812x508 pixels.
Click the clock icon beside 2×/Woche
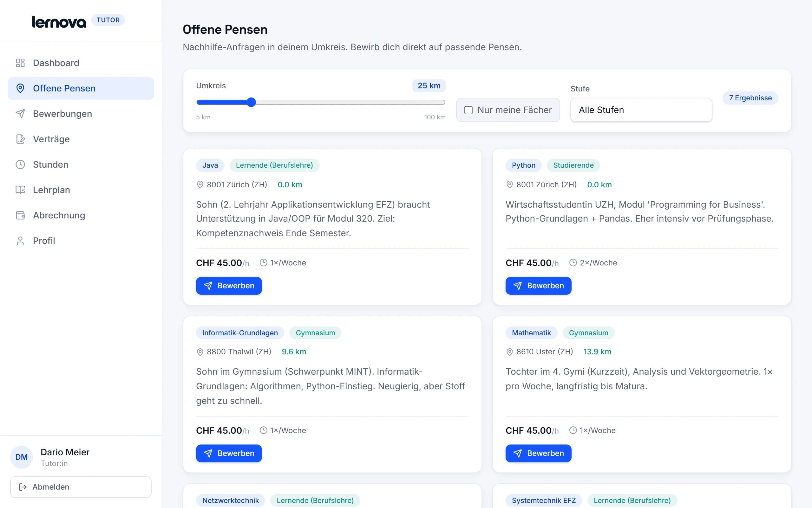point(573,263)
